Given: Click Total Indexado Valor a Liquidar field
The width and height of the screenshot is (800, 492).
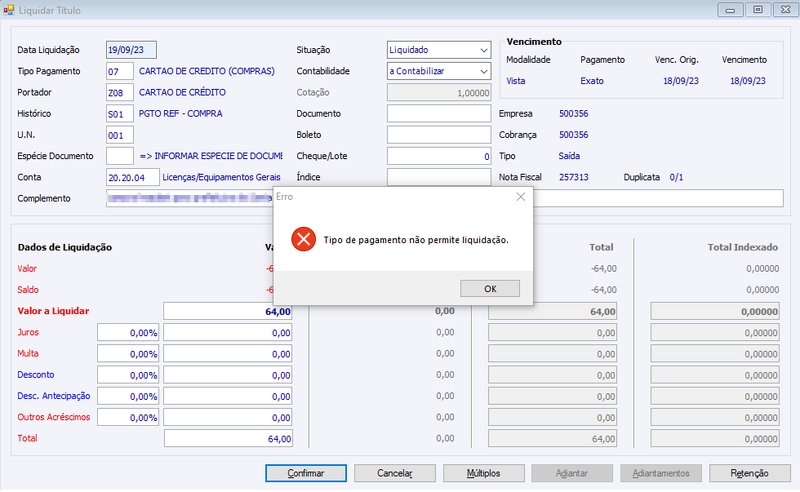Looking at the screenshot, I should tap(715, 311).
